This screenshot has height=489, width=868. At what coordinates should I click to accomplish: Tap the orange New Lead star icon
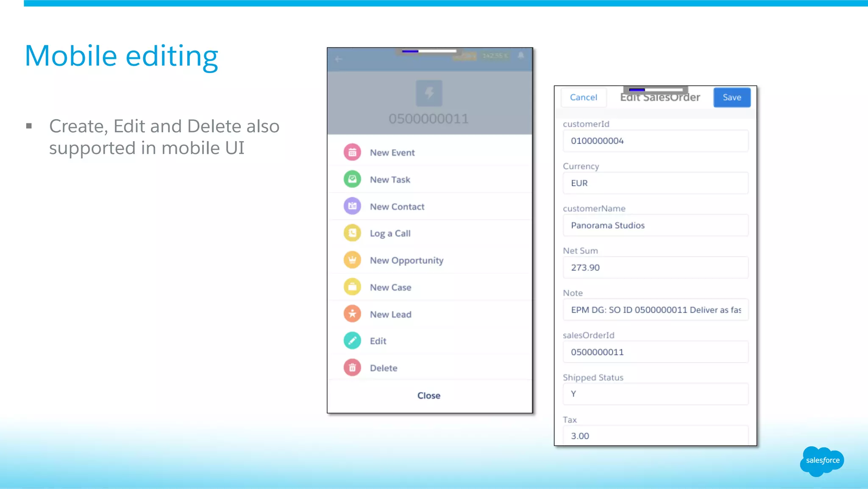[352, 314]
